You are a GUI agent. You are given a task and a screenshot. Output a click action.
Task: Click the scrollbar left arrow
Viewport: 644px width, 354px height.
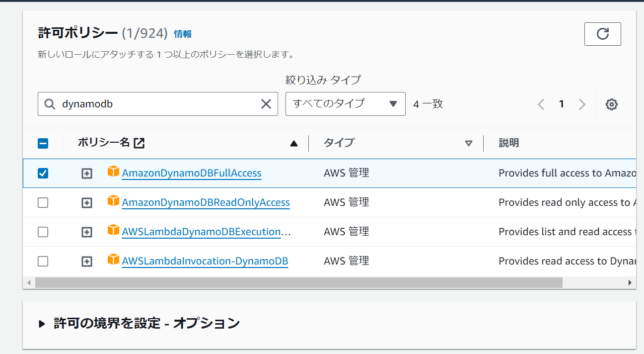(x=29, y=282)
